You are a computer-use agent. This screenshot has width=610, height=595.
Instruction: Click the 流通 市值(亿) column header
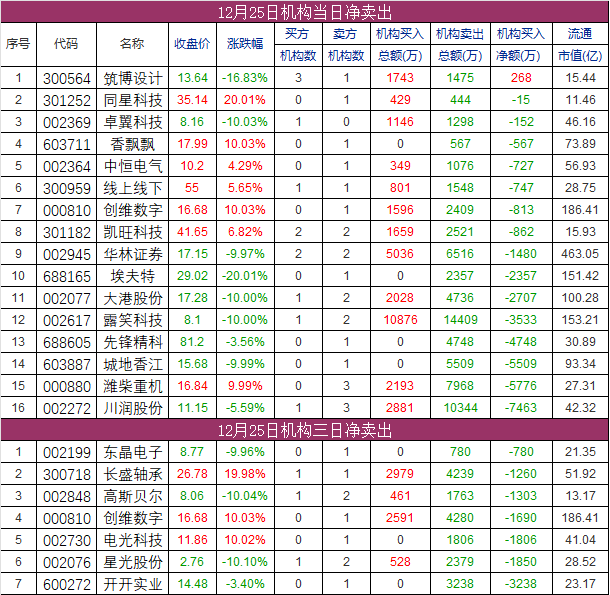click(x=580, y=44)
